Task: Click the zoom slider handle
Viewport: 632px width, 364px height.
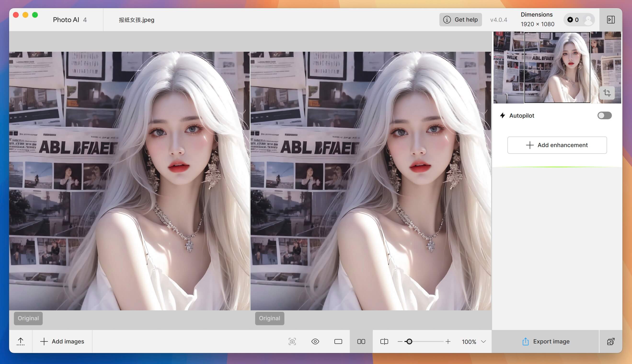Action: click(409, 341)
